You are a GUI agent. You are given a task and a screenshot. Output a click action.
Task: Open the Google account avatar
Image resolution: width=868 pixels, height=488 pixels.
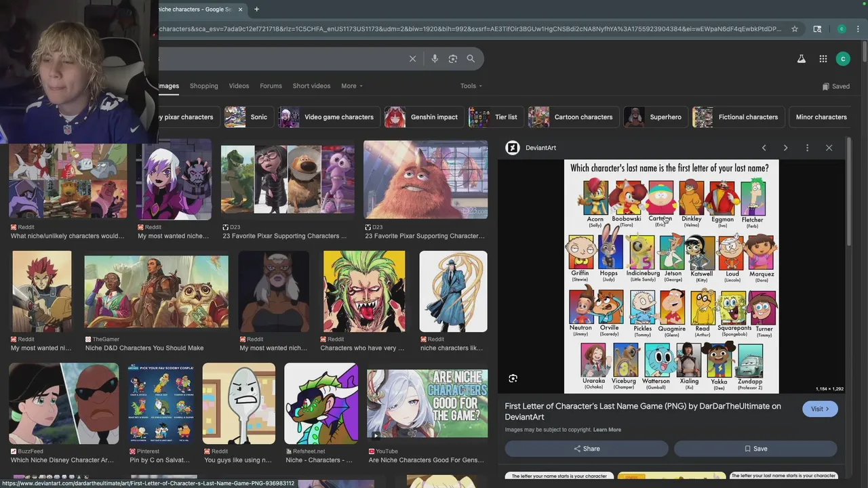[x=843, y=59]
